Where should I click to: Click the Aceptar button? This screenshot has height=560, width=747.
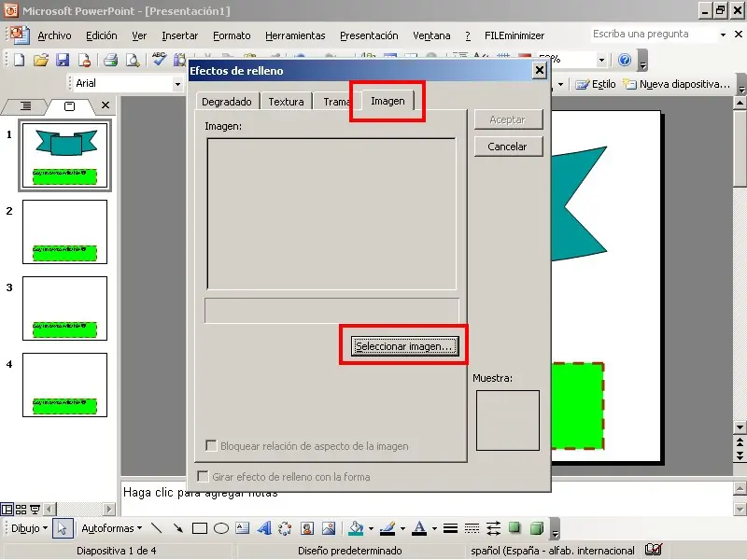[508, 119]
